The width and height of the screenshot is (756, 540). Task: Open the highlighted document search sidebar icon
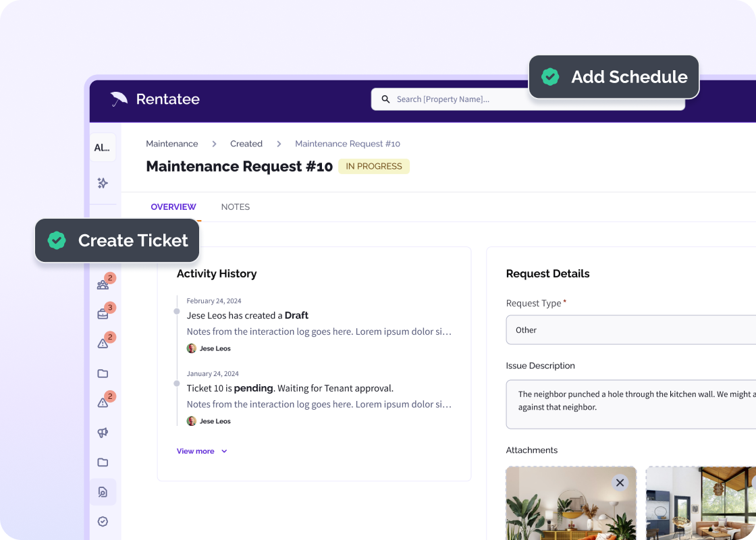pyautogui.click(x=103, y=492)
